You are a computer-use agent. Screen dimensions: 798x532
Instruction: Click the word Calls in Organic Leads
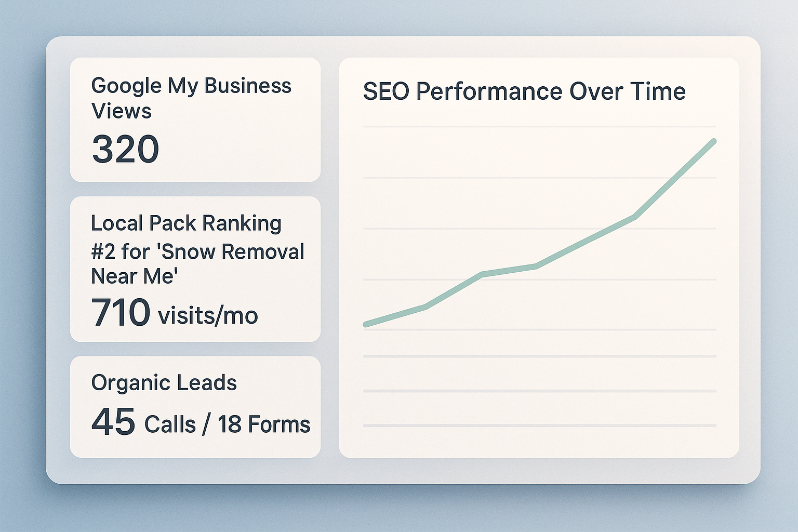pyautogui.click(x=170, y=424)
